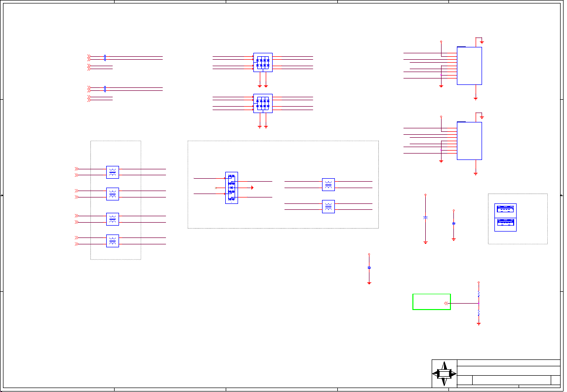Screen dimensions: 567x392
Task: Select the tall narrow diode array symbol
Action: click(x=232, y=188)
